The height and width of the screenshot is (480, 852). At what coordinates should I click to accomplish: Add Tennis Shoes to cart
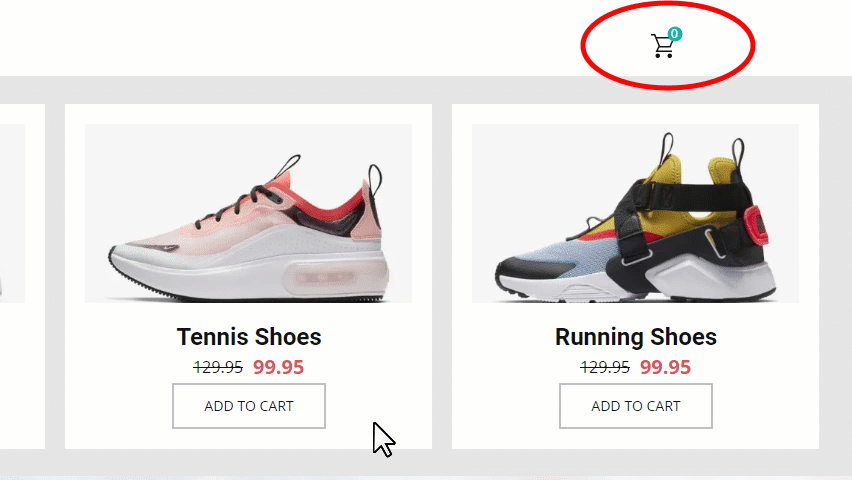[x=249, y=406]
